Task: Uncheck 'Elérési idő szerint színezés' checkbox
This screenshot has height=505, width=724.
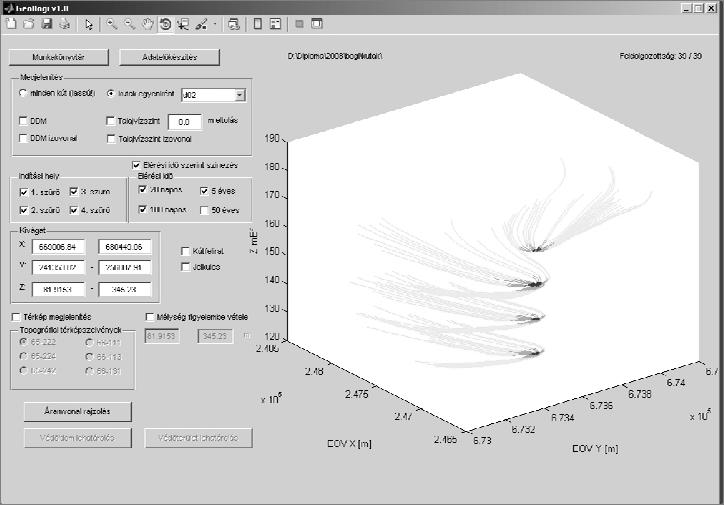Action: click(x=136, y=165)
